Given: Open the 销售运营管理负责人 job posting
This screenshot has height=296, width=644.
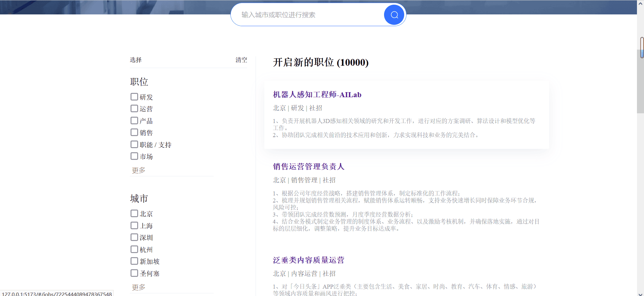Looking at the screenshot, I should (x=309, y=167).
